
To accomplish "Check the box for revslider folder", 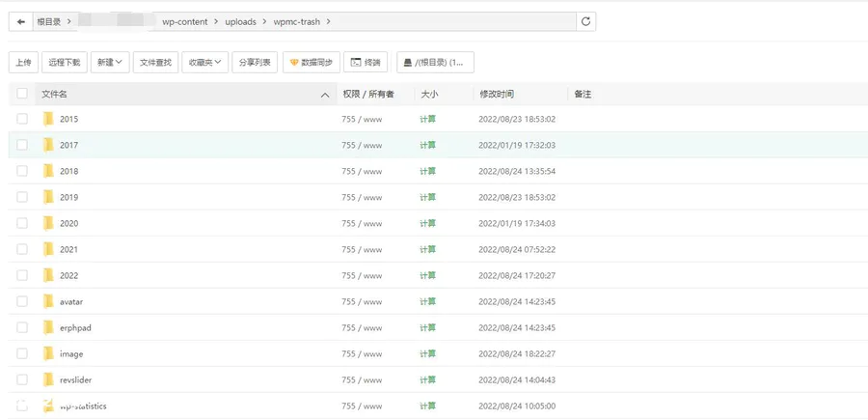I will coord(22,379).
